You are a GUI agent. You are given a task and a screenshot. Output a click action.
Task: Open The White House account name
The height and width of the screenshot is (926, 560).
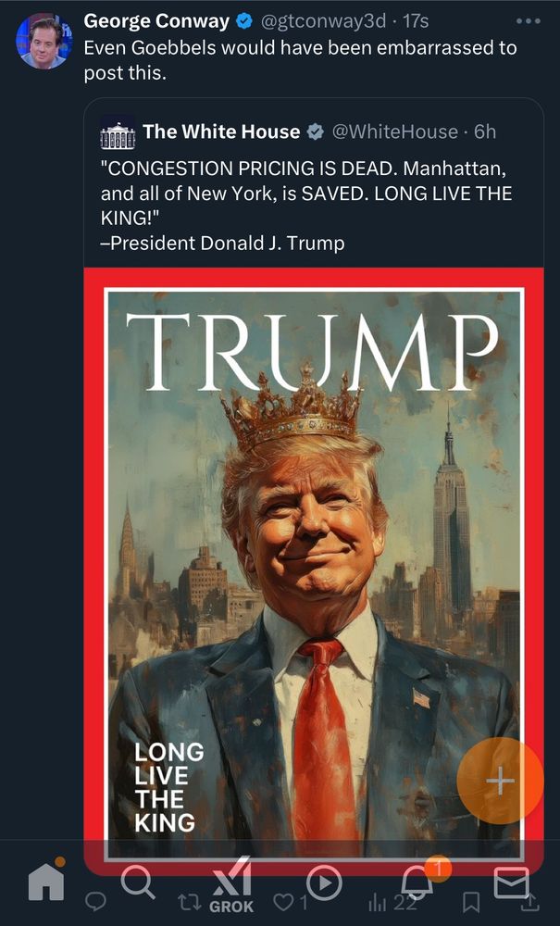[221, 131]
